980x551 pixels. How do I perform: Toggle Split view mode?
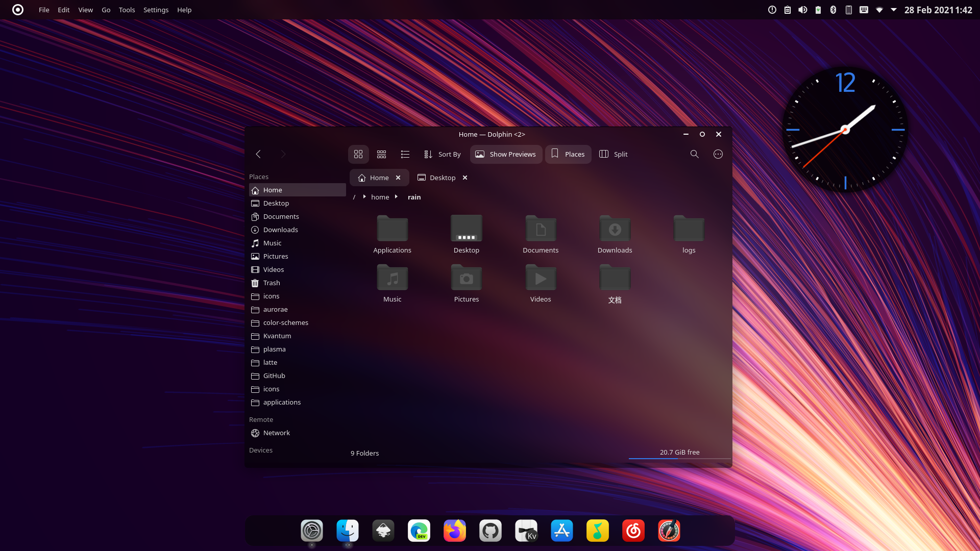(613, 154)
